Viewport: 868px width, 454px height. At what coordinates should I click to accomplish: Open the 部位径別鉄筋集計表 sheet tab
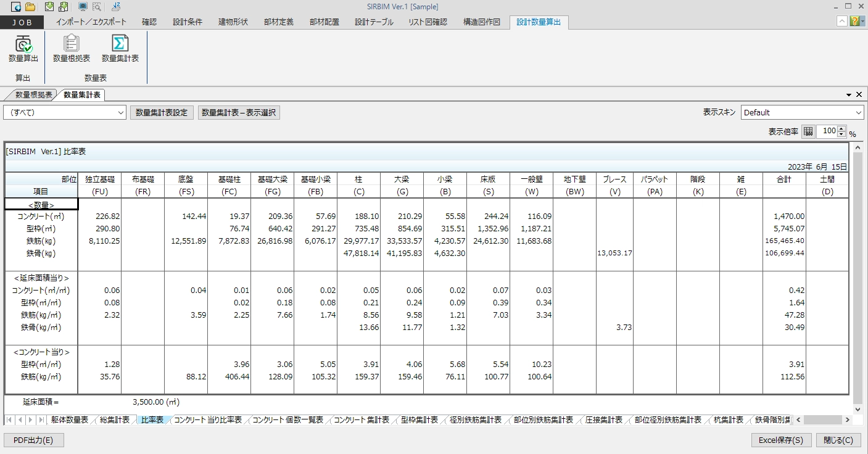668,420
